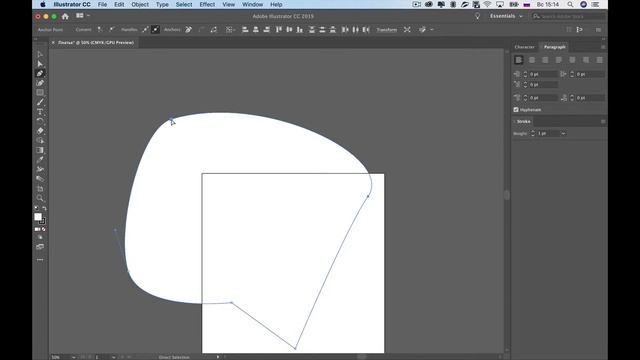Select the Pen tool

(40, 73)
